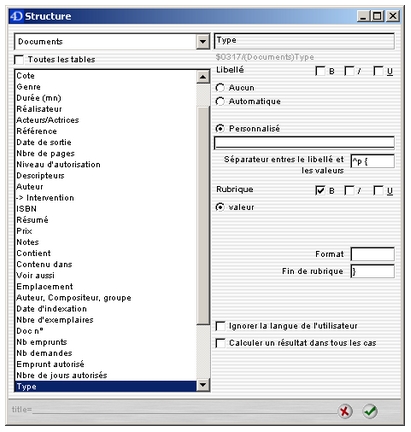Click the 4D logo in title bar
This screenshot has width=411, height=432.
click(x=16, y=16)
